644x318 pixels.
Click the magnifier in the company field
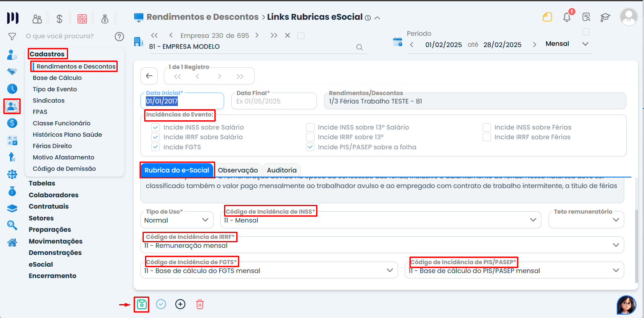tap(359, 47)
